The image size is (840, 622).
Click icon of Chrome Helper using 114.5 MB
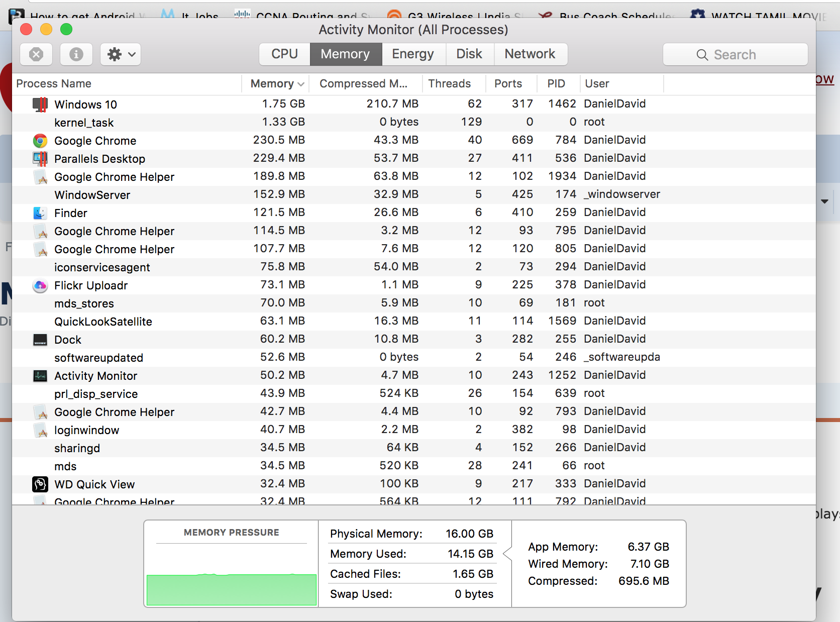coord(40,231)
